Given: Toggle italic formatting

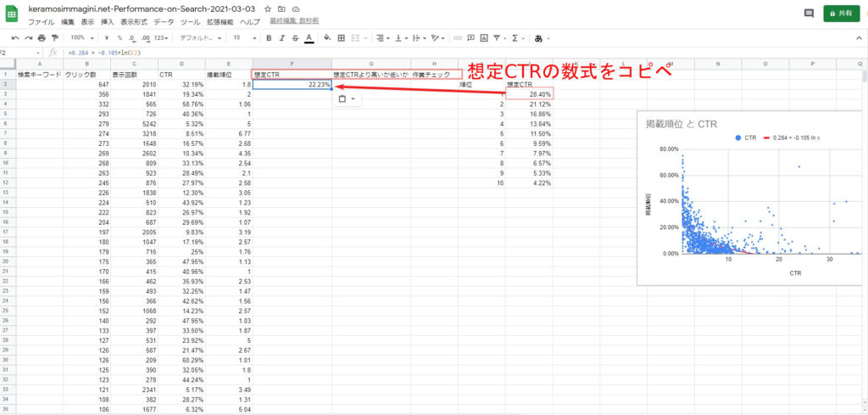Looking at the screenshot, I should [282, 38].
